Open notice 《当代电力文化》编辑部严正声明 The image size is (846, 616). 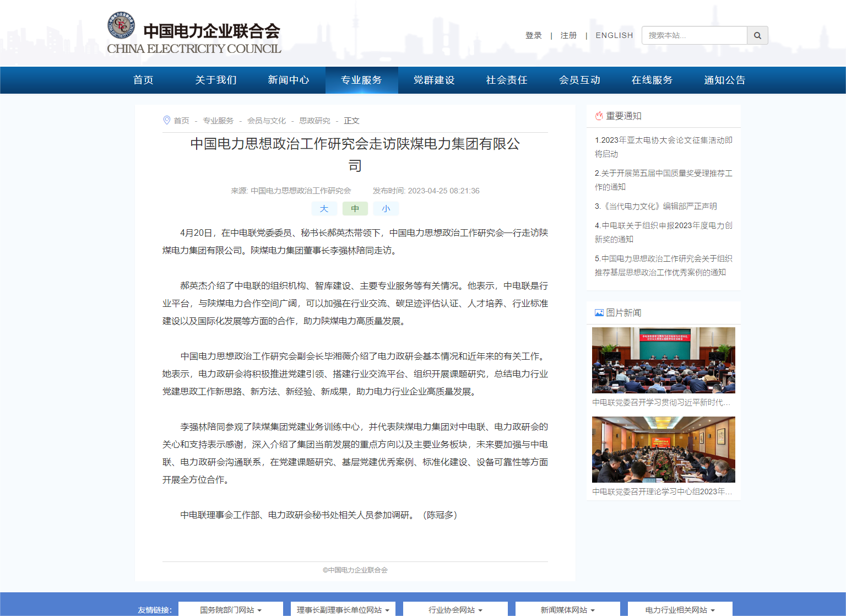(655, 206)
